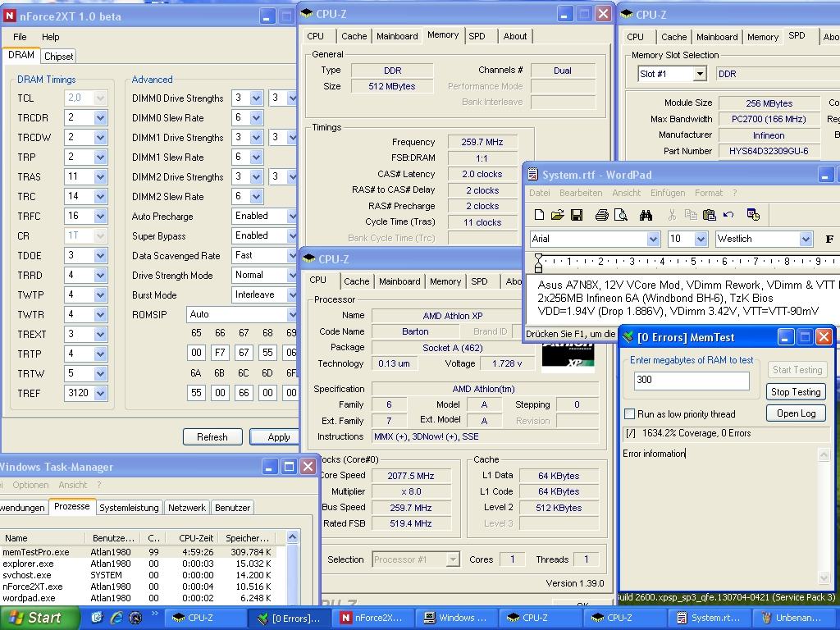The width and height of the screenshot is (840, 630).
Task: Open the TRAS timing dropdown
Action: (x=100, y=177)
